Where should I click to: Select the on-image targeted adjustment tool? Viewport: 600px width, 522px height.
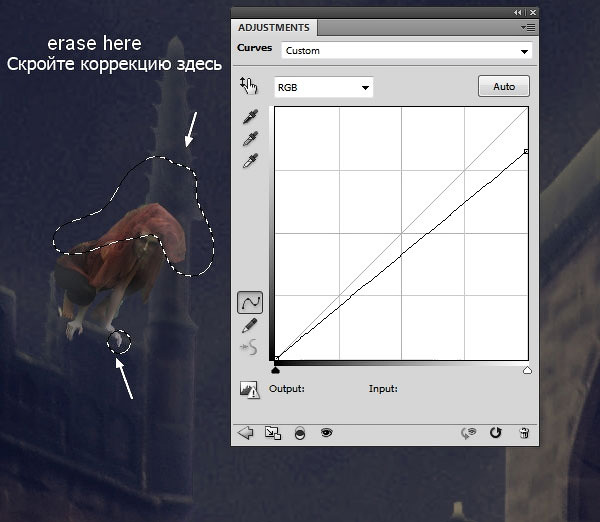tap(249, 86)
